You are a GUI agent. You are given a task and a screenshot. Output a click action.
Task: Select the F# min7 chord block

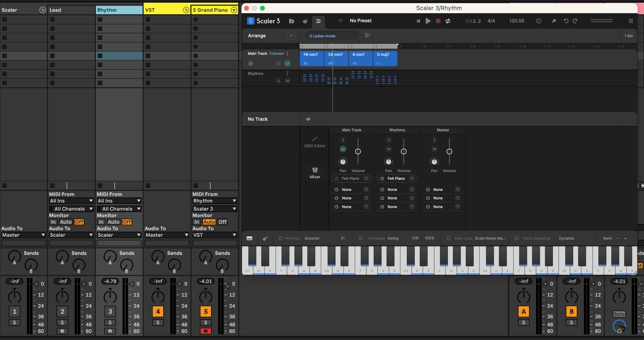(312, 58)
